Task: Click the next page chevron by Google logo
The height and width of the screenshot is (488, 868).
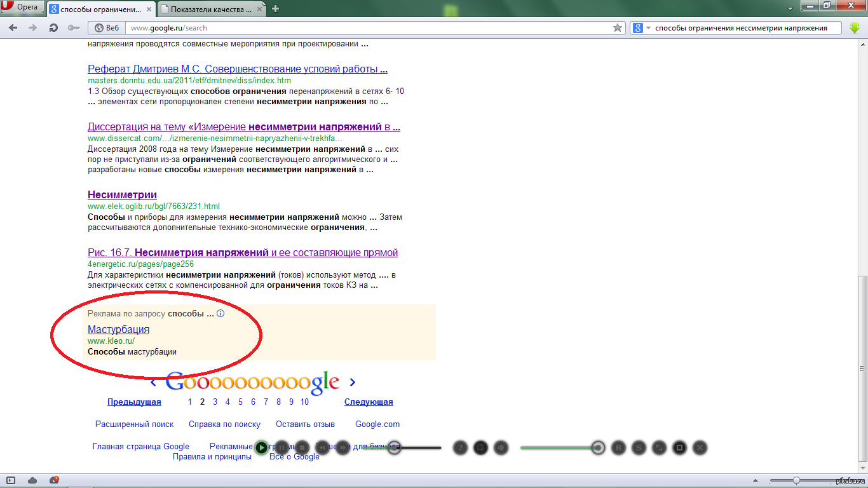Action: (353, 382)
